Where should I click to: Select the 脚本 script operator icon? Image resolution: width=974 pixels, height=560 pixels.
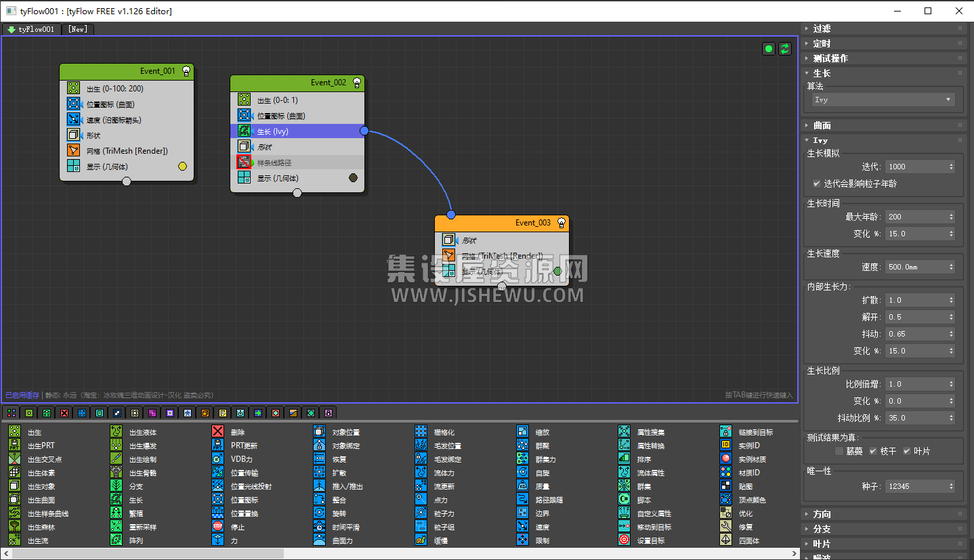pos(624,500)
